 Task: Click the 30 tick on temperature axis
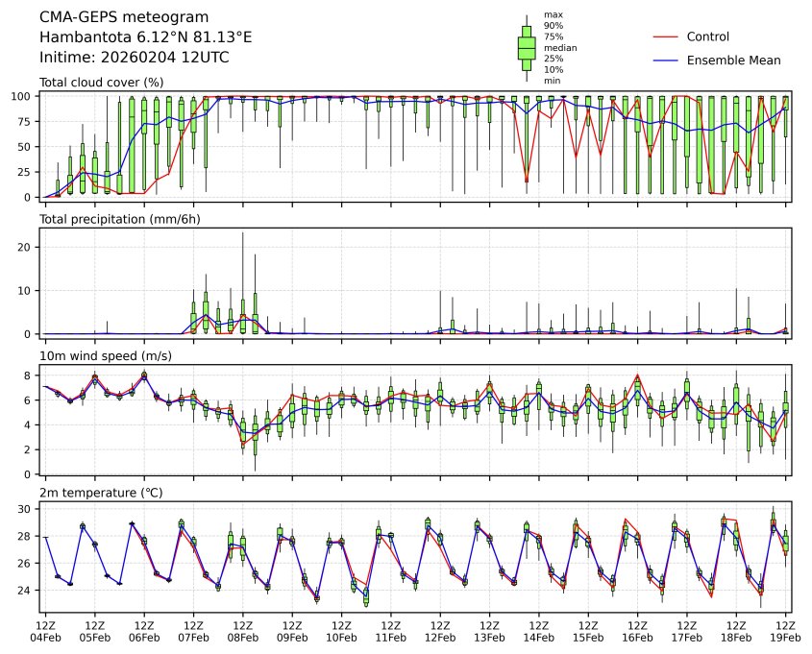[27, 509]
